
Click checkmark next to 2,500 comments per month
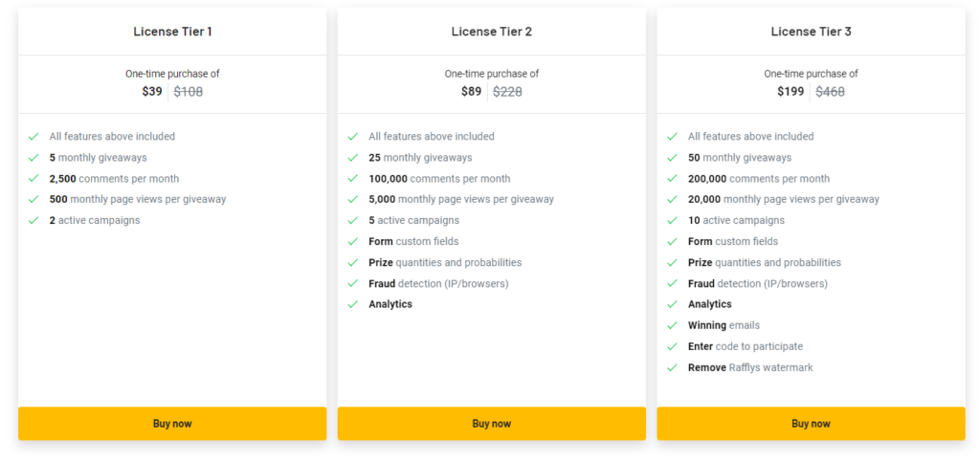(x=33, y=179)
